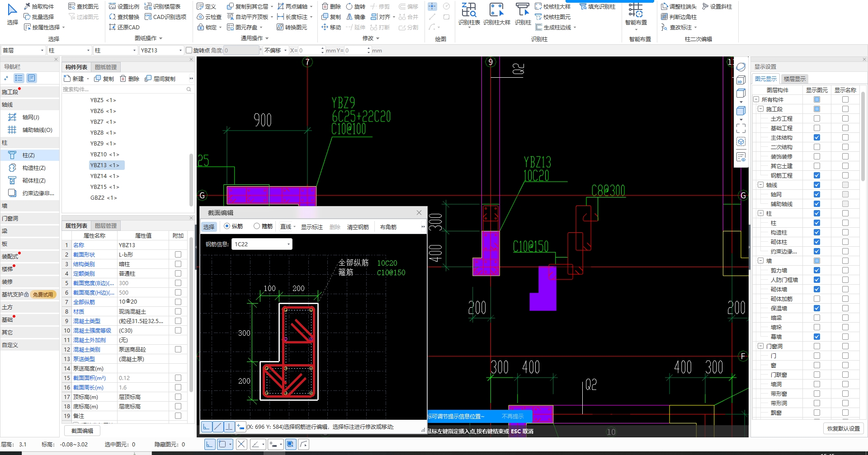Expand 按属性选择 dropdown arrow
Screen dimensions: 868x455
(63, 28)
